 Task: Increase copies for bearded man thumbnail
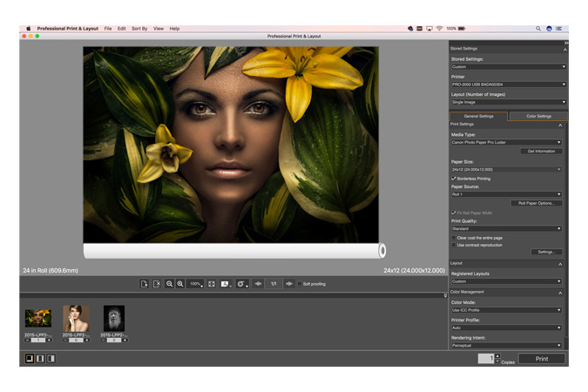click(x=125, y=341)
